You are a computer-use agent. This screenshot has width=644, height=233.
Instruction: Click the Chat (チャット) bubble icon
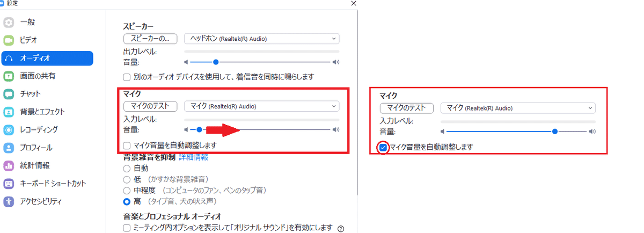[x=9, y=94]
